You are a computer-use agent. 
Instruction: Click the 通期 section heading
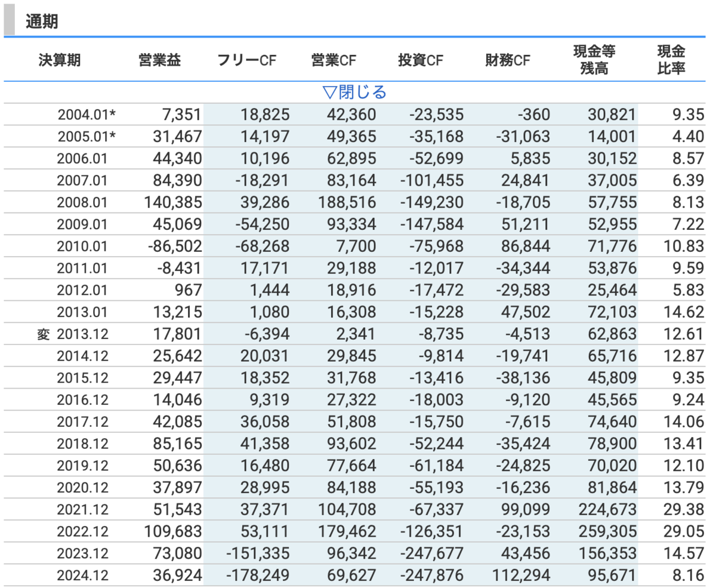click(x=42, y=21)
